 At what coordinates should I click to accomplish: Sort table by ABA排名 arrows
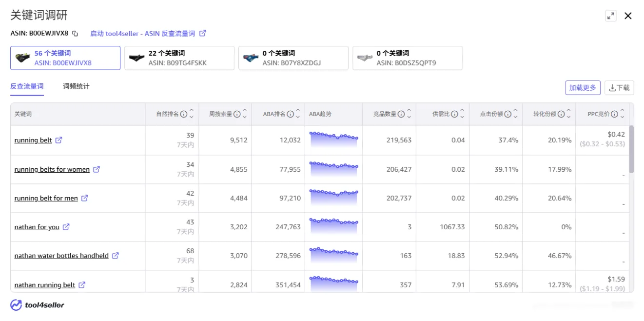pyautogui.click(x=298, y=114)
